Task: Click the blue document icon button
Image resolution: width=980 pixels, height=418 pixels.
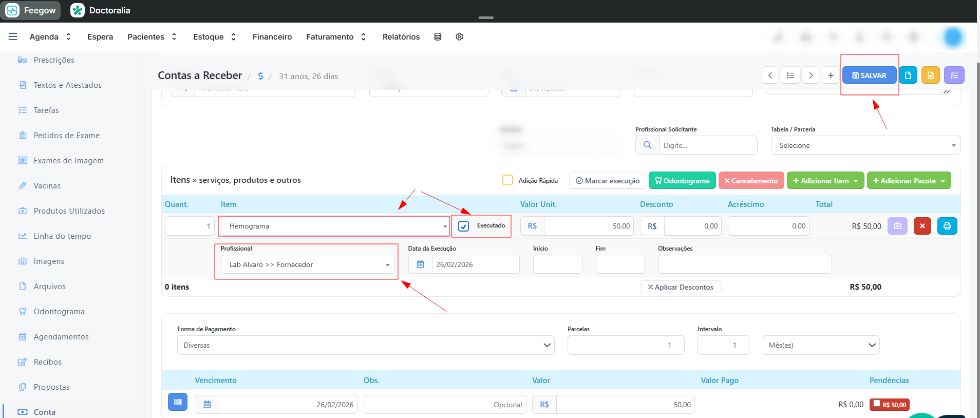Action: pyautogui.click(x=908, y=75)
